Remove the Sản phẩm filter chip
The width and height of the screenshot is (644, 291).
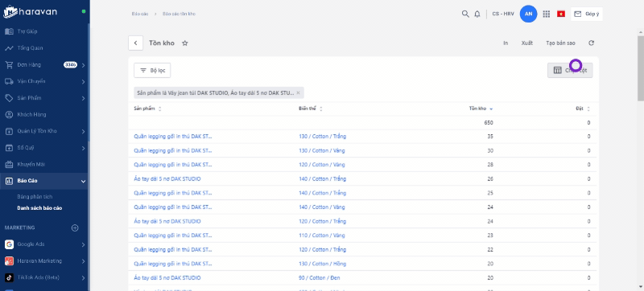pyautogui.click(x=298, y=93)
